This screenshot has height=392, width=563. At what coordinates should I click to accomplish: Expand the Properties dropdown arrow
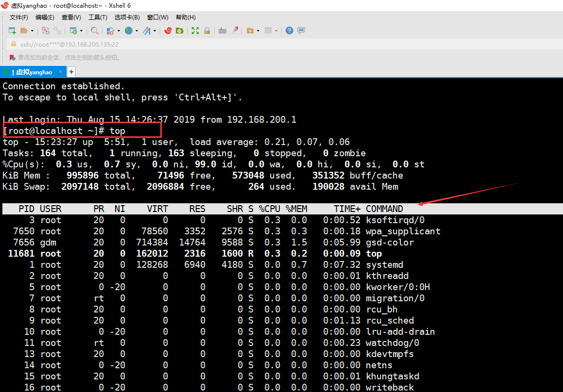(x=82, y=31)
